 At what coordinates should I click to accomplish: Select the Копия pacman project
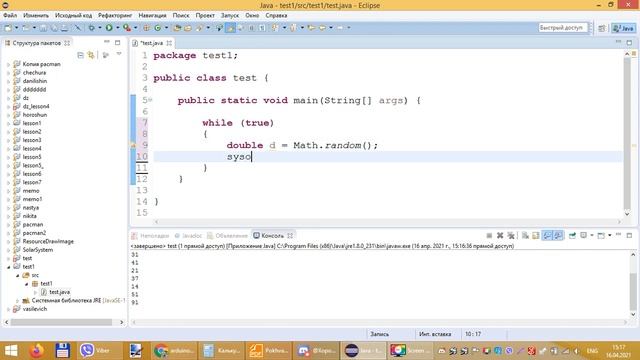[41, 64]
